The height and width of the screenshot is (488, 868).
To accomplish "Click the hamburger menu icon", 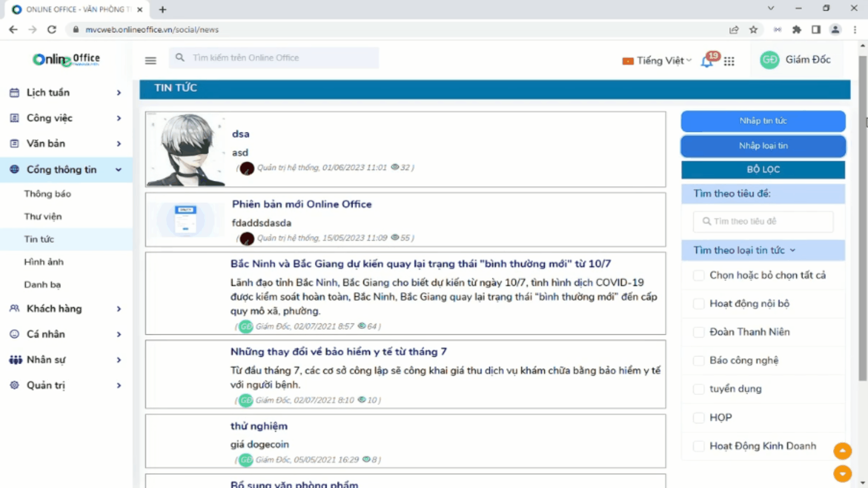I will [x=151, y=61].
